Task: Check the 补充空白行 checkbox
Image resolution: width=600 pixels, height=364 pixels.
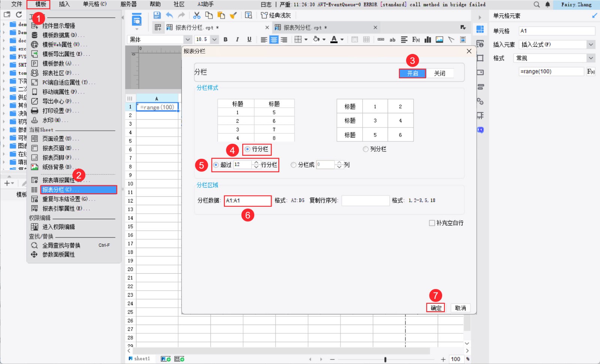Action: pyautogui.click(x=432, y=223)
